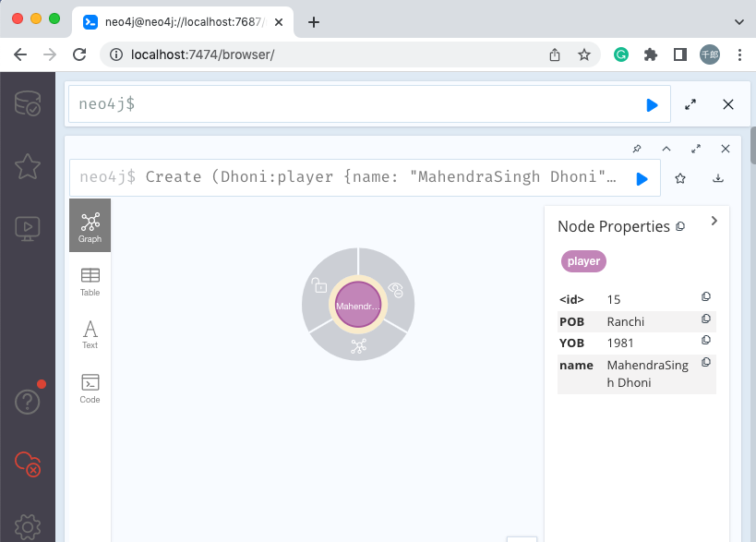The height and width of the screenshot is (542, 756).
Task: Collapse the Node Properties panel chevron
Action: [x=714, y=221]
